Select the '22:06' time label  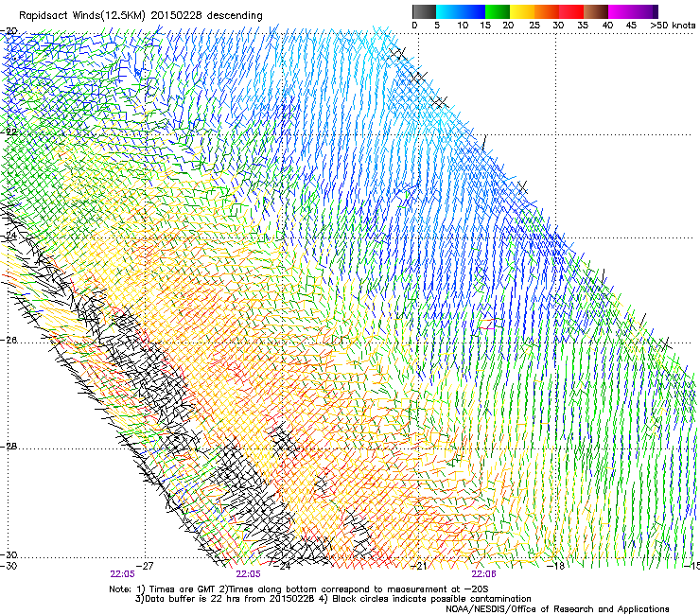pos(484,574)
